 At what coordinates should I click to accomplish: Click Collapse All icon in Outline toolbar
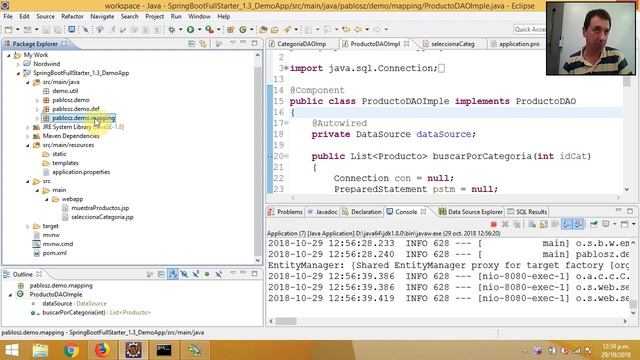click(162, 274)
